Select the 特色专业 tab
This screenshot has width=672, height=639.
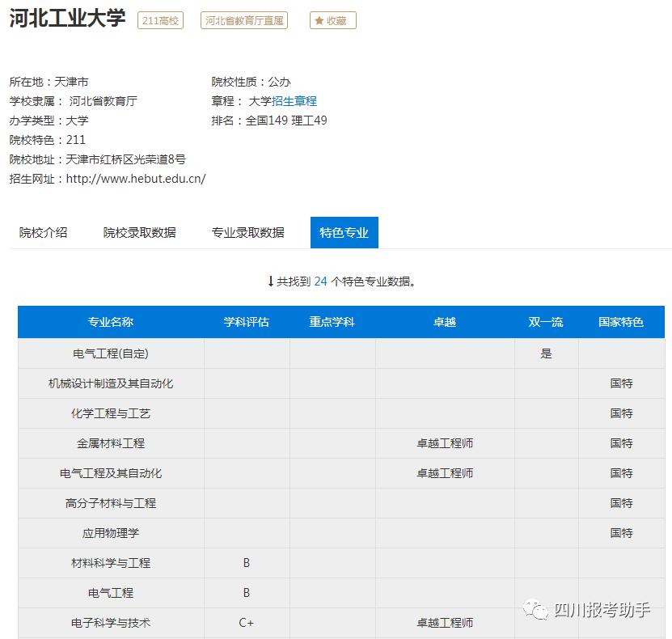[344, 232]
